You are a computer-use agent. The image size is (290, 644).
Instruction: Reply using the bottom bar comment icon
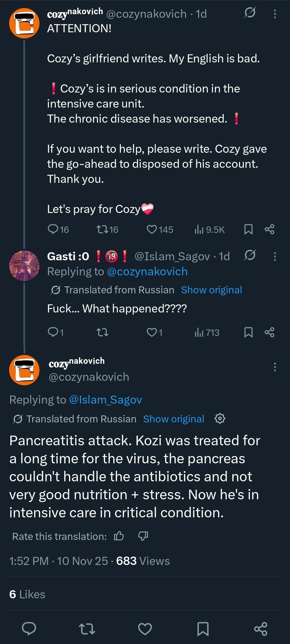[29, 629]
